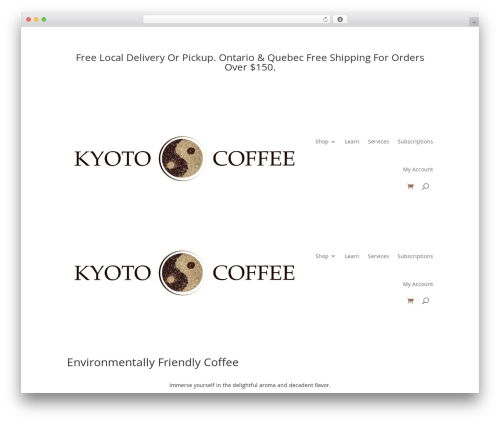500x423 pixels.
Task: Go to My Account in the lower navigation menu
Action: (418, 284)
